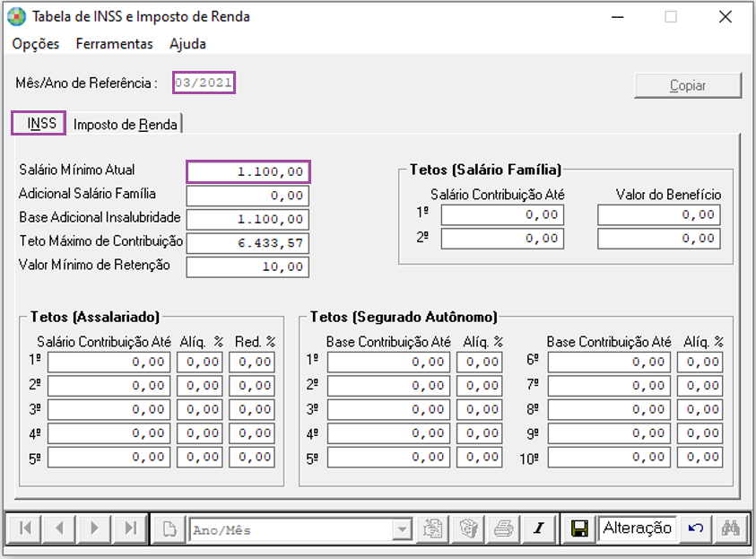Viewport: 756px width, 559px height.
Task: Click the Mês/Ano de Referência field
Action: click(x=204, y=83)
